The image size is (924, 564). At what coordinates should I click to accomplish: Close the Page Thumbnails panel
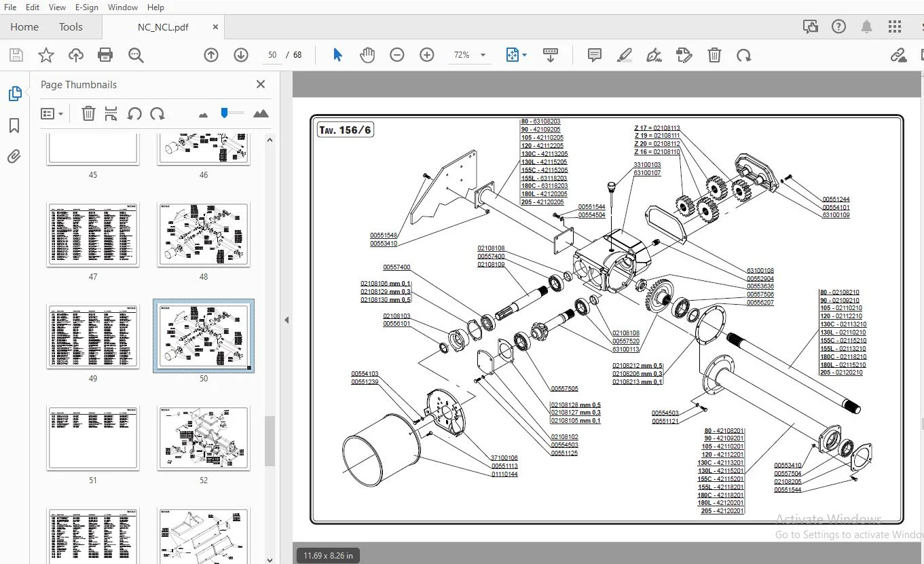(x=261, y=85)
